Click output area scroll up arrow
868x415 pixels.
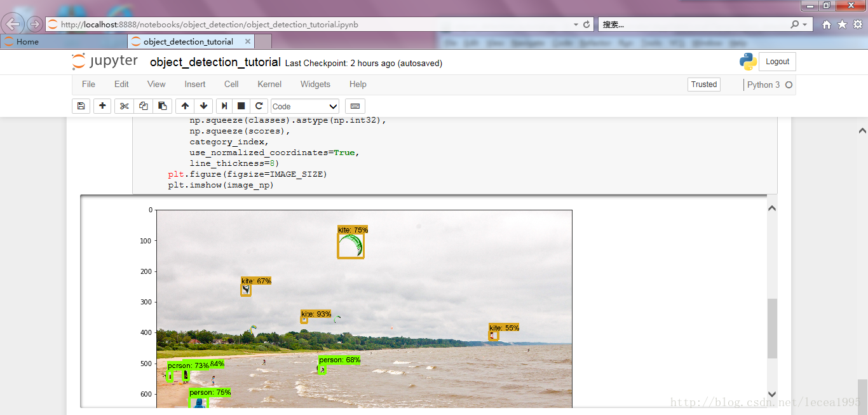[772, 208]
